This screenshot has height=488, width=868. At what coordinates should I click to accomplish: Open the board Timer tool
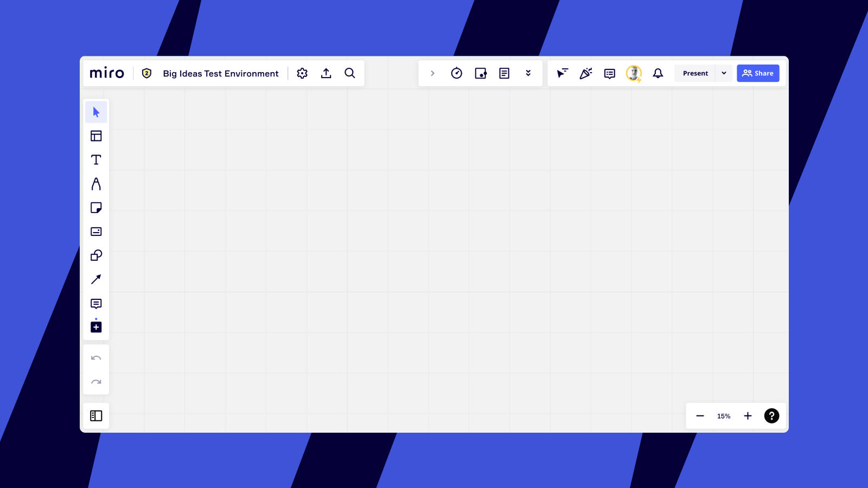pos(456,73)
